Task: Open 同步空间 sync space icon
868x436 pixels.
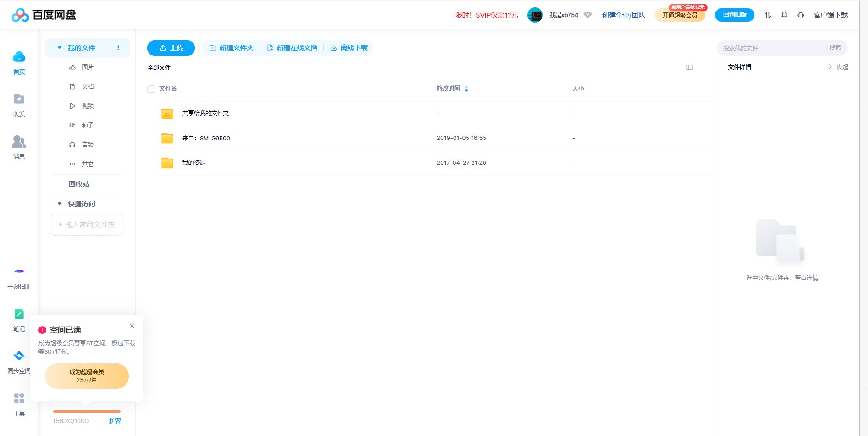Action: click(19, 356)
